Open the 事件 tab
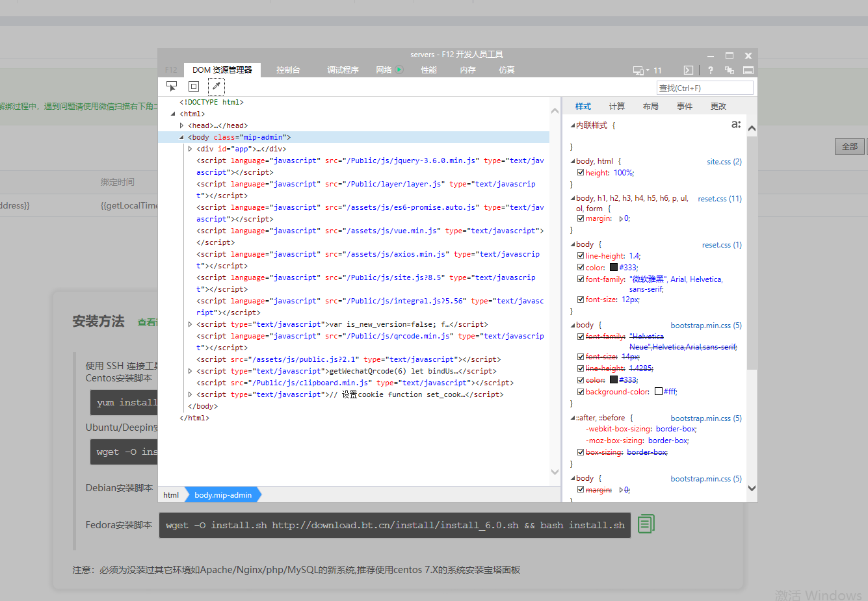Screen dimensions: 868x601 point(685,107)
